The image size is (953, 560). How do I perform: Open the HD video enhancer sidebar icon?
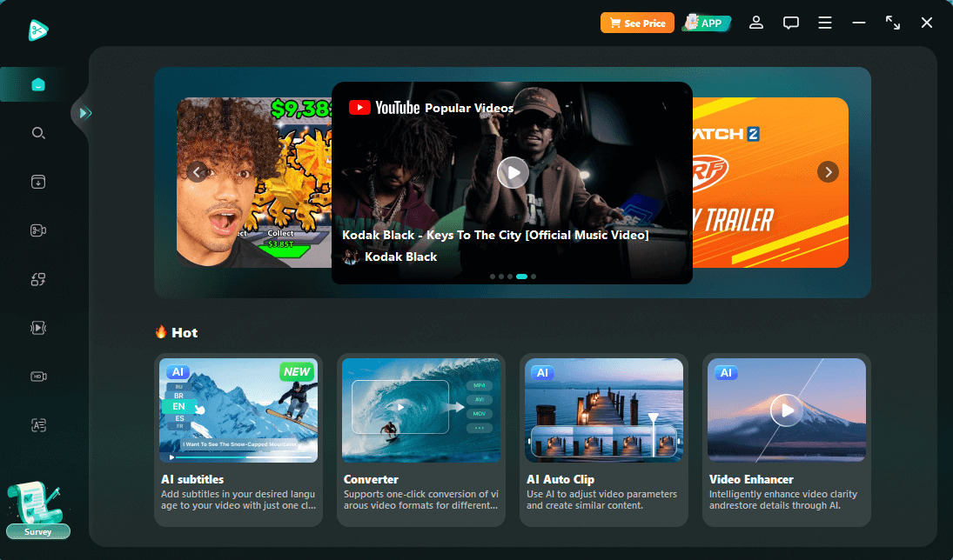click(x=38, y=377)
